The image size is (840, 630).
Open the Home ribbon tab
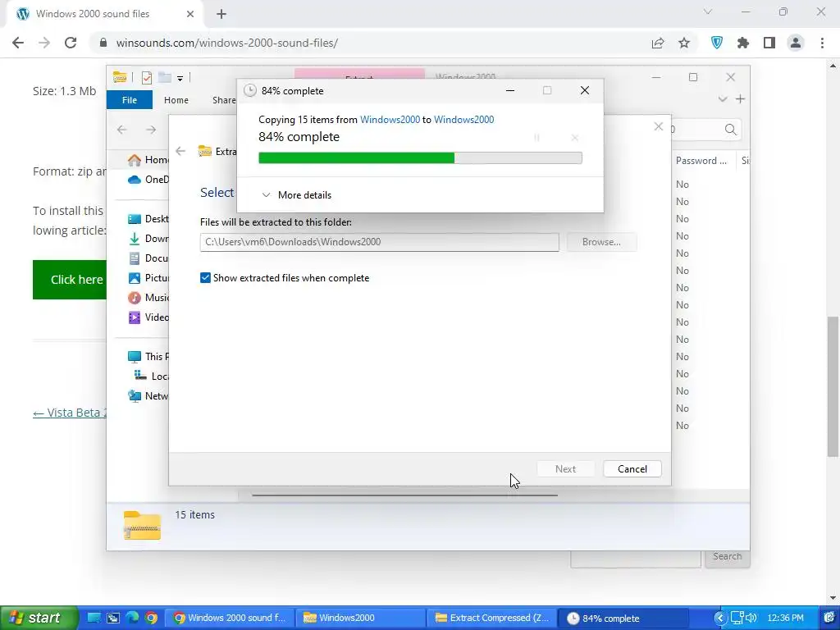(x=176, y=100)
